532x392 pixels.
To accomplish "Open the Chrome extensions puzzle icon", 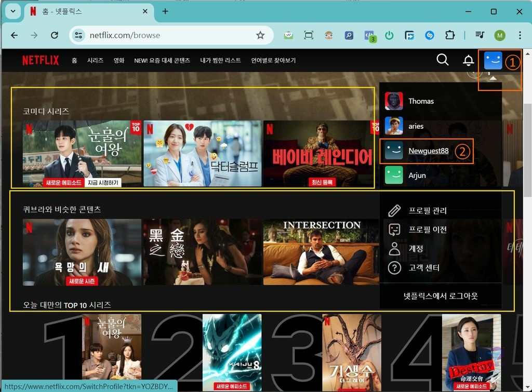I will coord(450,35).
